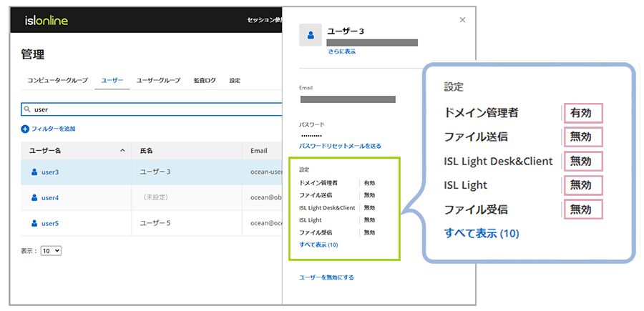This screenshot has height=311, width=644.
Task: Sort by ユーザー名 column arrow
Action: pos(122,151)
